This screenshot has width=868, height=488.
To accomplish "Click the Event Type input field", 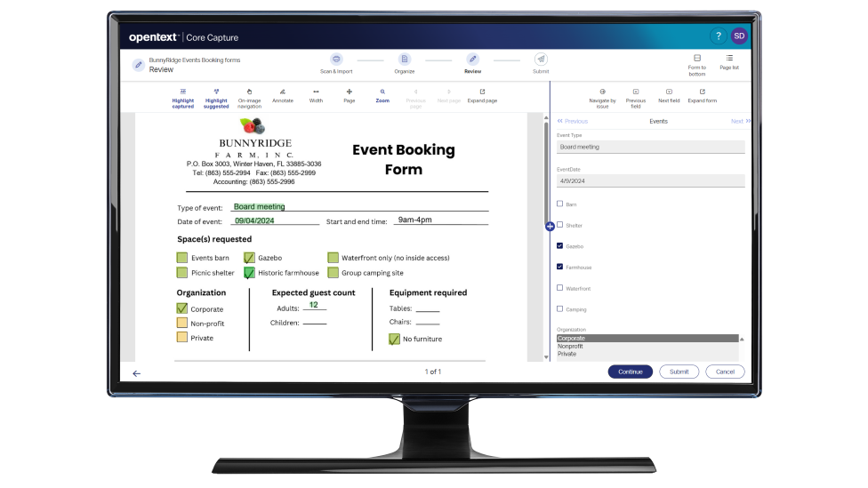I will coord(650,148).
